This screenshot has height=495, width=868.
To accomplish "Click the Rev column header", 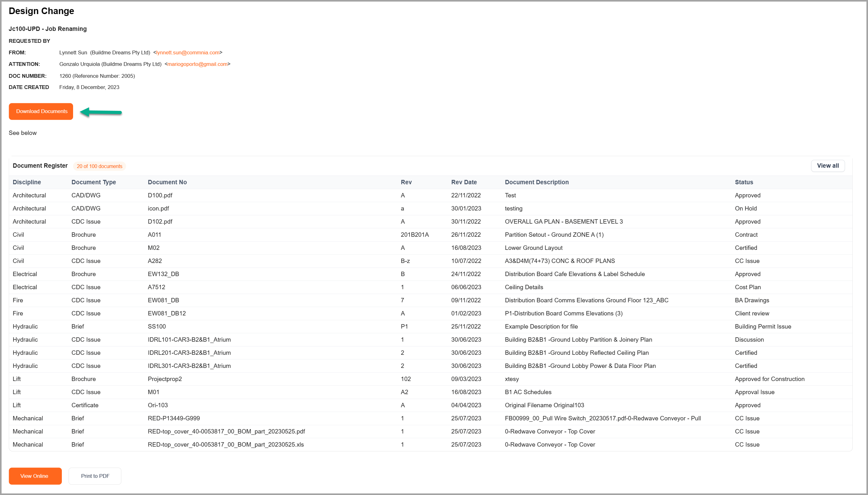I will [x=406, y=182].
